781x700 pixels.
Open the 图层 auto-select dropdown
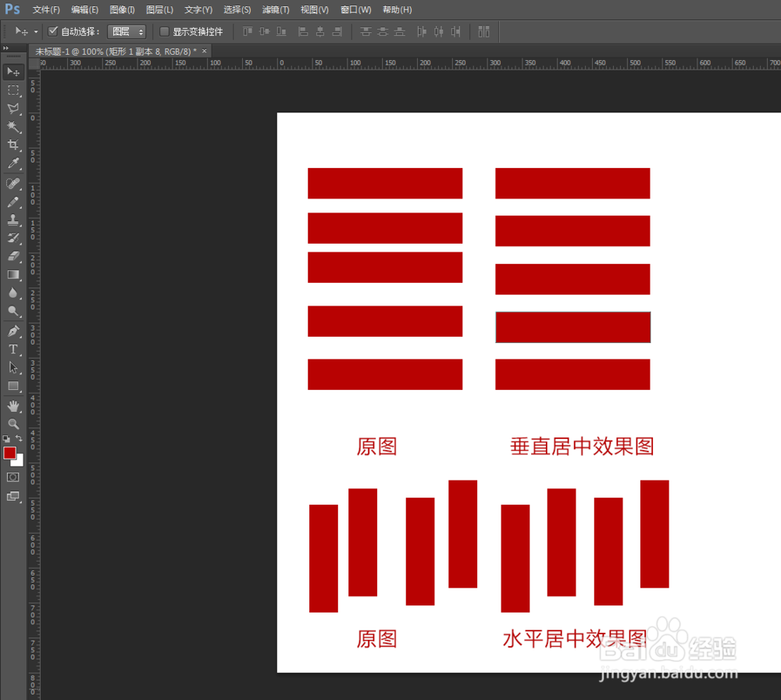[x=127, y=31]
